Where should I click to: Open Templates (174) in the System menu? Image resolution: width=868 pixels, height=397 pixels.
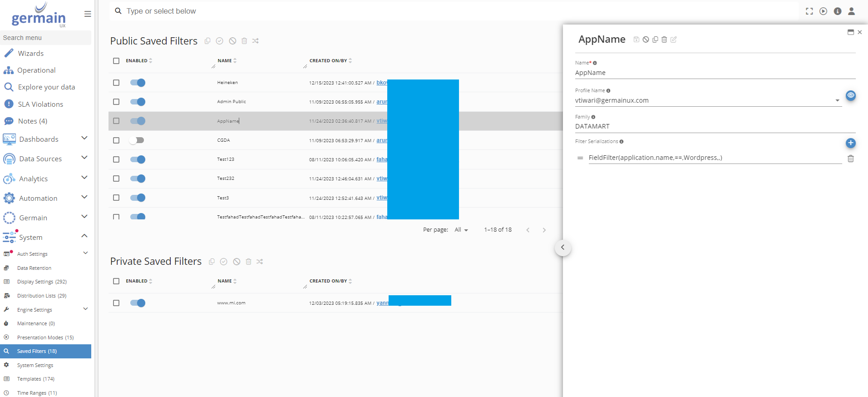pos(35,379)
